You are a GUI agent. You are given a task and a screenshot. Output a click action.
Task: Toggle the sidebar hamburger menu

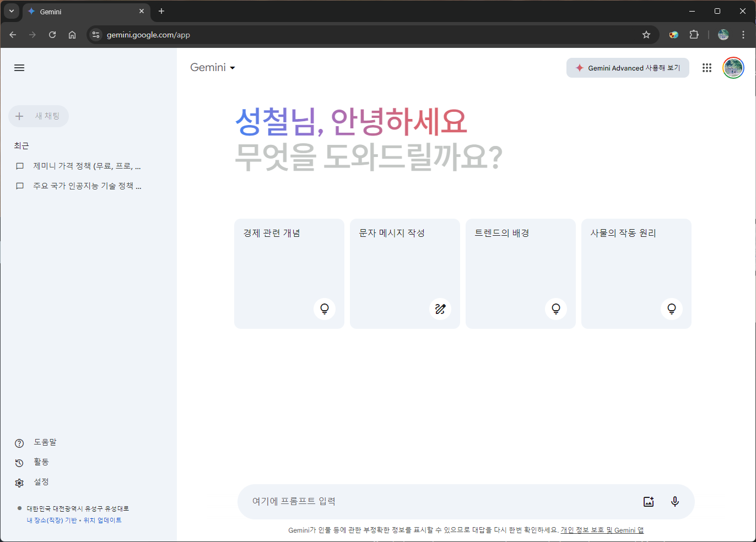click(x=19, y=68)
